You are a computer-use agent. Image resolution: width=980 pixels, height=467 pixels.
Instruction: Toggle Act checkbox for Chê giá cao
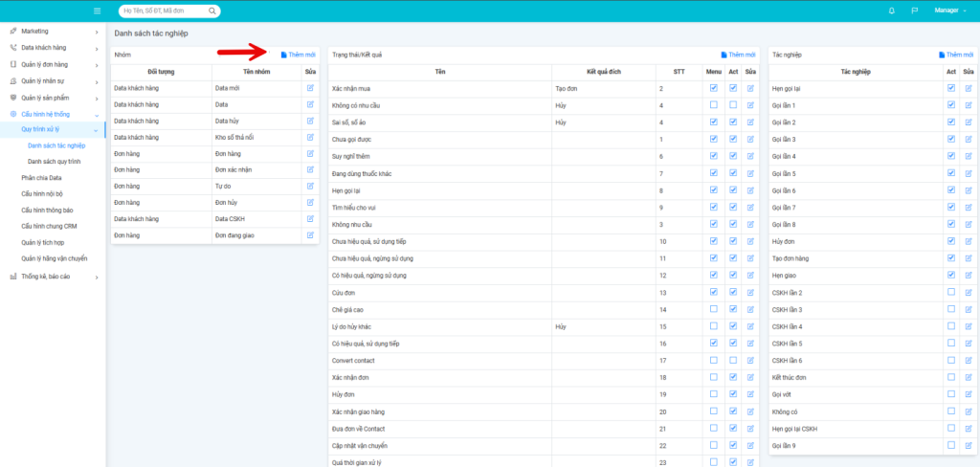[x=733, y=309]
